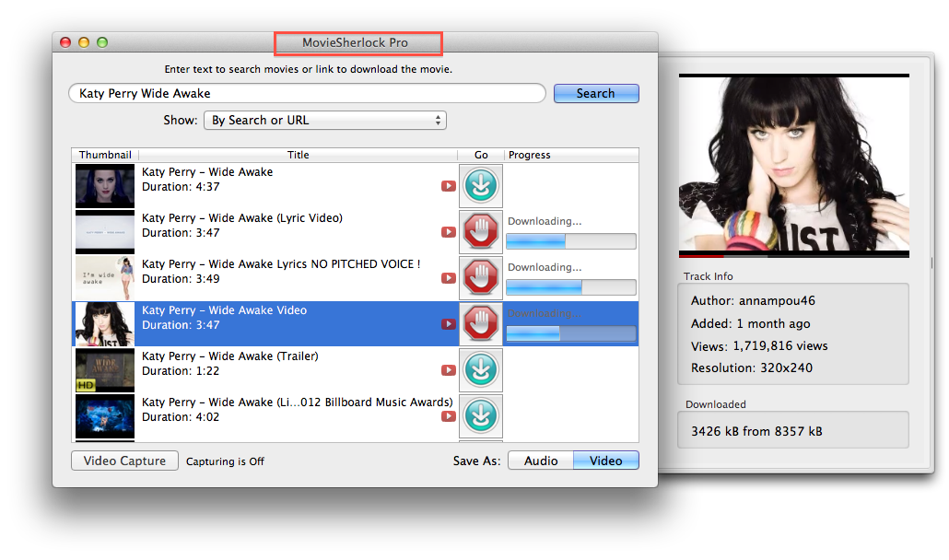
Task: Click progress bar of Lyrics NO PITCHED VOICE row
Action: click(570, 287)
